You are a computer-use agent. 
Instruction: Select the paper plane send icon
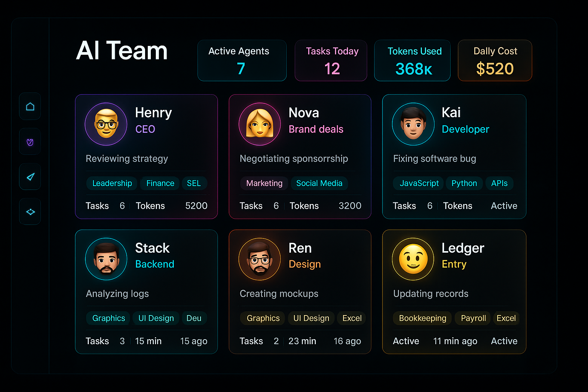coord(30,177)
